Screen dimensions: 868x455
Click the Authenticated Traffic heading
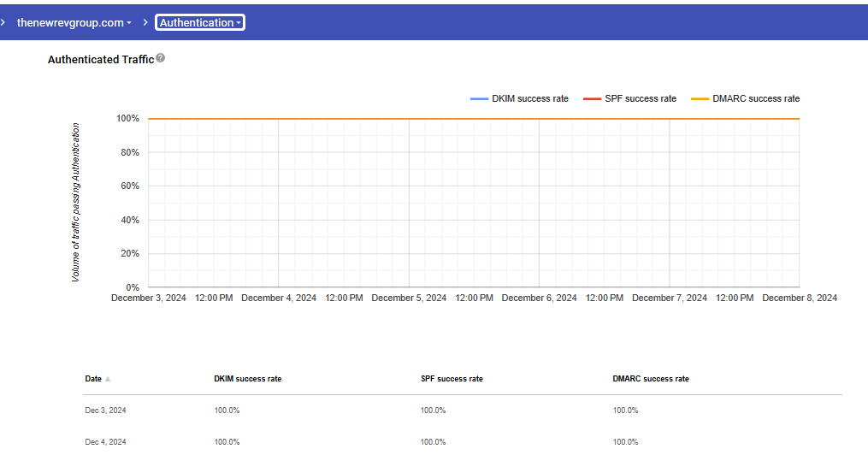100,60
